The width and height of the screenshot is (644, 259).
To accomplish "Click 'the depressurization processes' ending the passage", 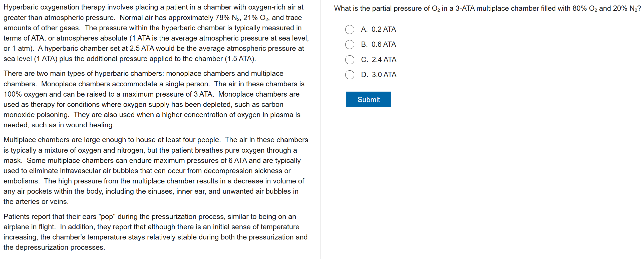I will 54,247.
